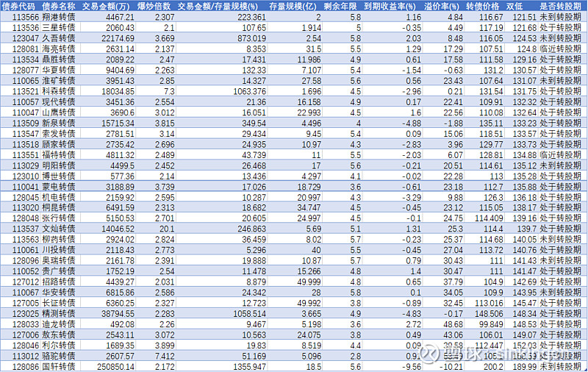Select bond code cell 113534
The width and height of the screenshot is (588, 372).
click(x=26, y=60)
